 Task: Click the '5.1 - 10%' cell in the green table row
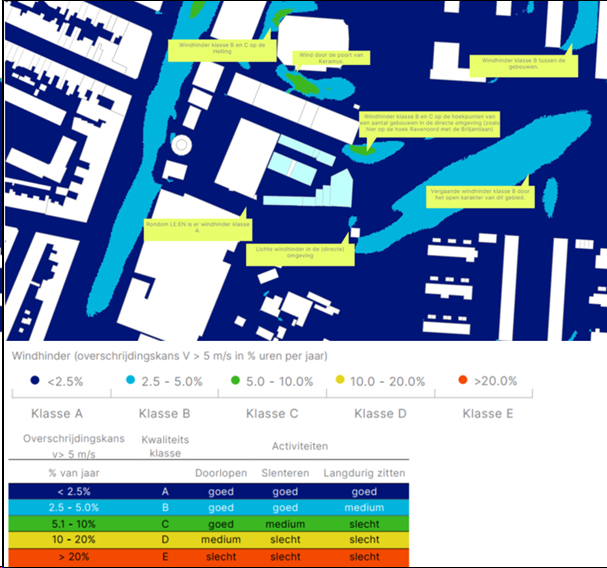(x=74, y=524)
